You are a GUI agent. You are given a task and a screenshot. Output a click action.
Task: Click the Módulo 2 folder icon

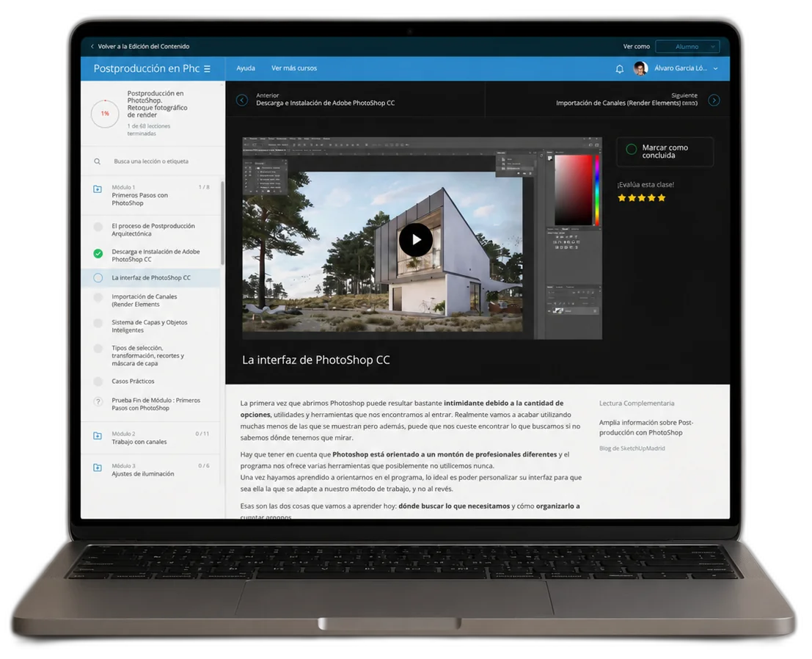98,436
